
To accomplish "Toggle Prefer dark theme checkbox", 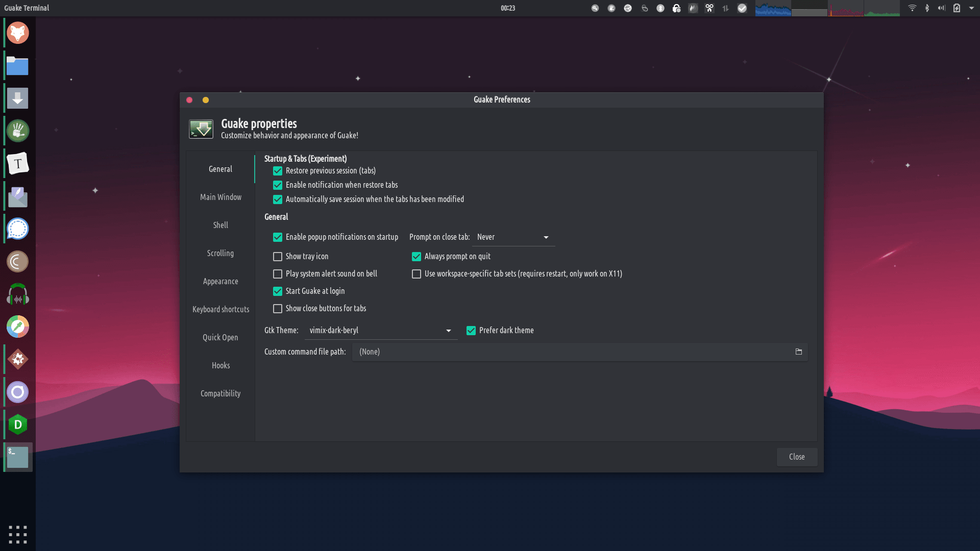I will (x=471, y=331).
